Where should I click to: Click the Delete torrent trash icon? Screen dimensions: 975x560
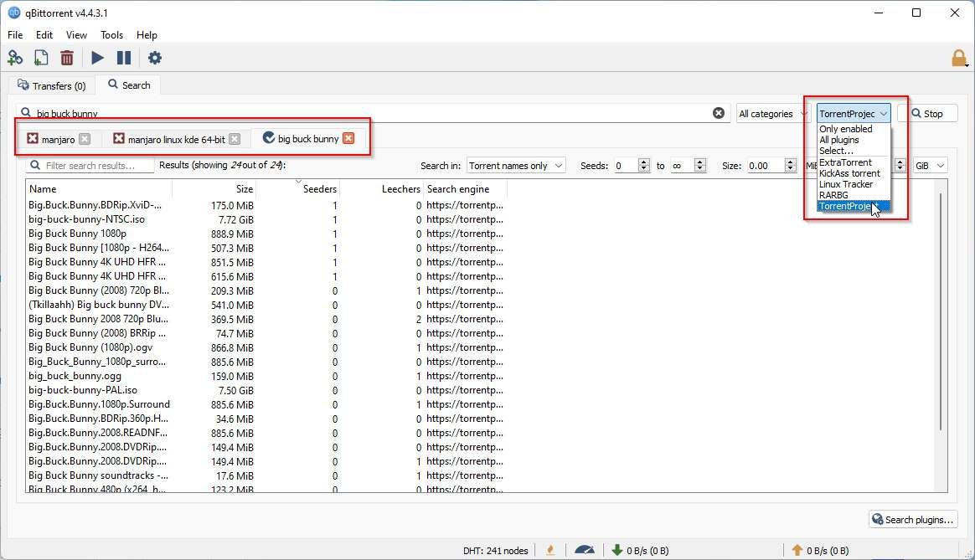tap(67, 58)
